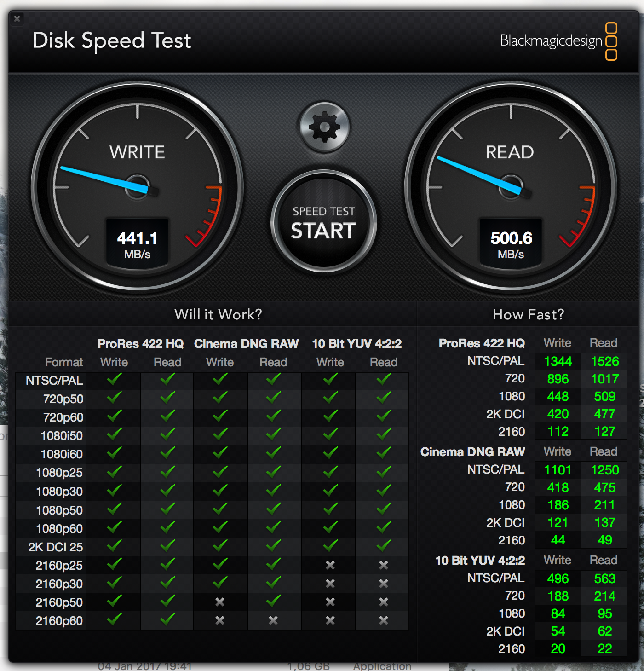Screen dimensions: 644x671
Task: Click 10 Bit YUV NTSC/PAL write value 496
Action: [558, 578]
